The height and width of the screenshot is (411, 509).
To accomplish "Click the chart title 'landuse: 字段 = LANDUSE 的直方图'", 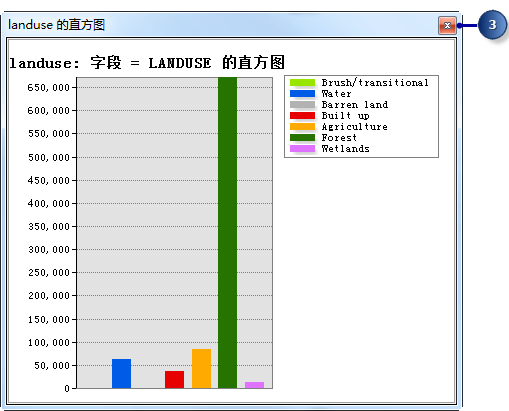I will click(147, 63).
